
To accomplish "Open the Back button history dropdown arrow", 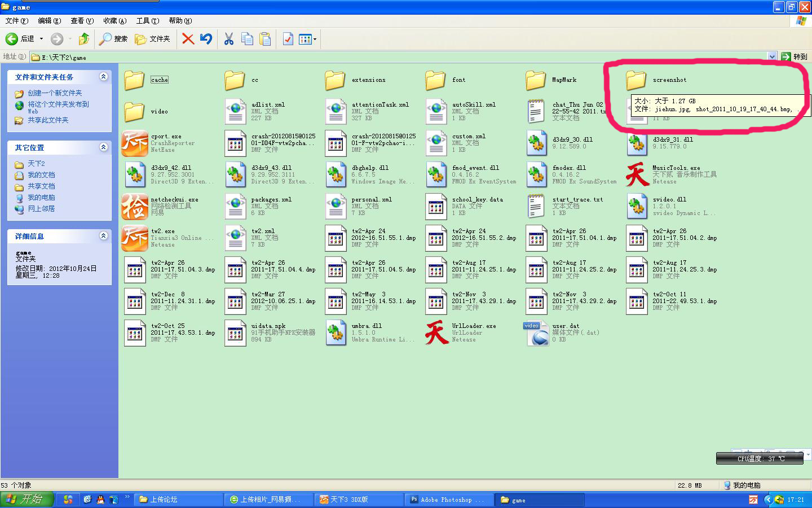I will pyautogui.click(x=41, y=39).
